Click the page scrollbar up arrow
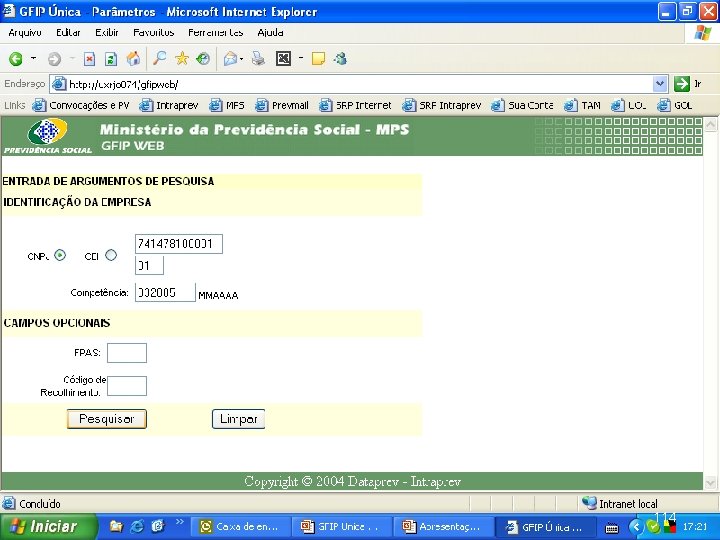The height and width of the screenshot is (540, 720). click(x=710, y=124)
